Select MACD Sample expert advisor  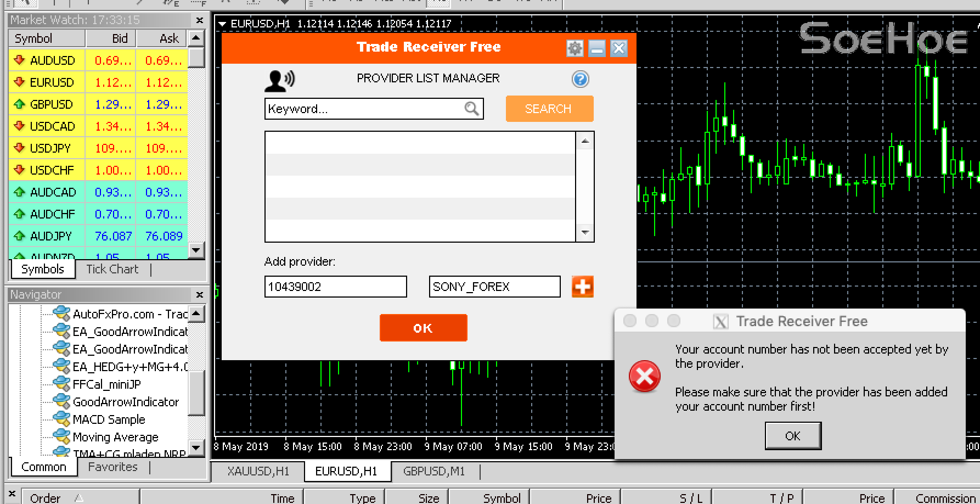[x=109, y=419]
